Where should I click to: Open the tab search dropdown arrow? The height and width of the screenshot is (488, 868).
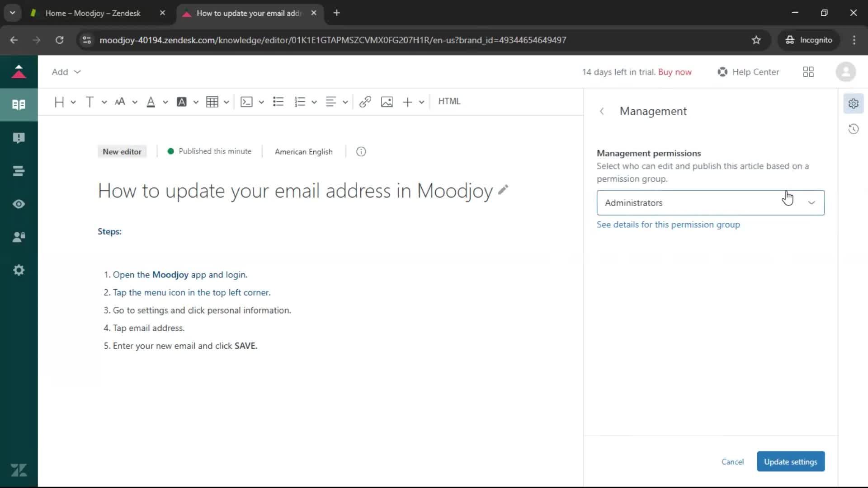click(x=13, y=13)
